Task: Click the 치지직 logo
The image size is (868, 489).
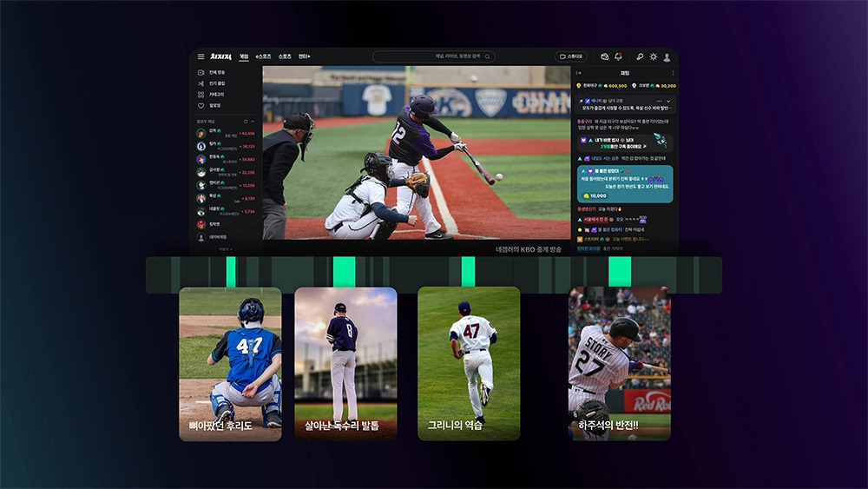Action: point(220,56)
